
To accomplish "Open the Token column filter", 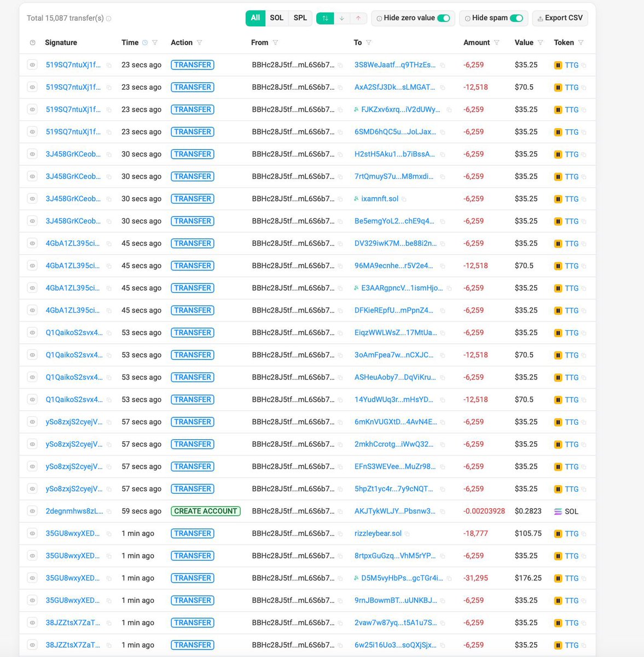I will 581,42.
